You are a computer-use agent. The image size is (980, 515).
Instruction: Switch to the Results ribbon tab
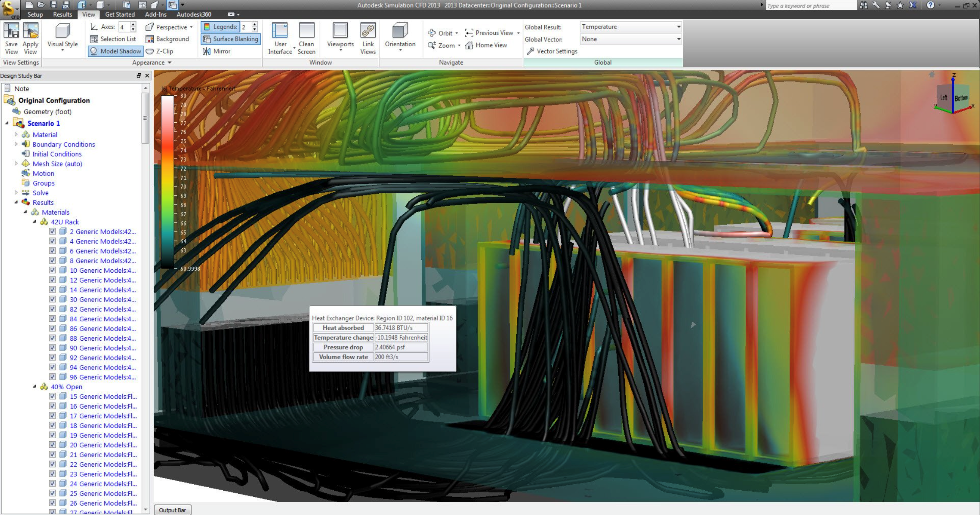pos(62,14)
